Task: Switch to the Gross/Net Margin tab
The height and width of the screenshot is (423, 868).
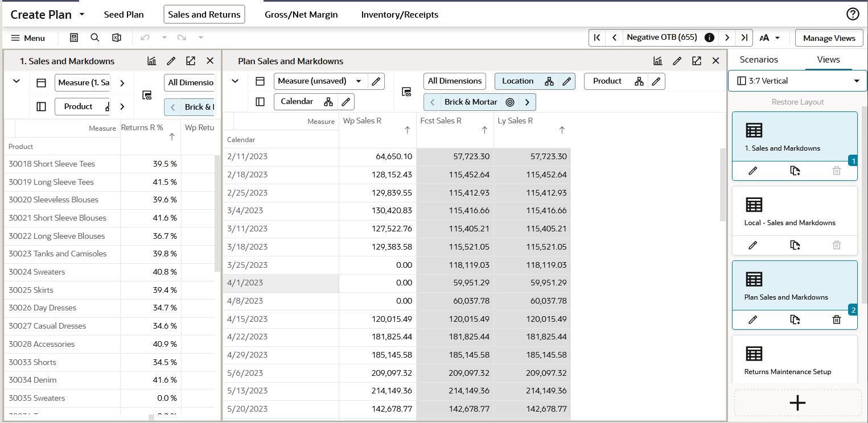Action: pyautogui.click(x=301, y=15)
